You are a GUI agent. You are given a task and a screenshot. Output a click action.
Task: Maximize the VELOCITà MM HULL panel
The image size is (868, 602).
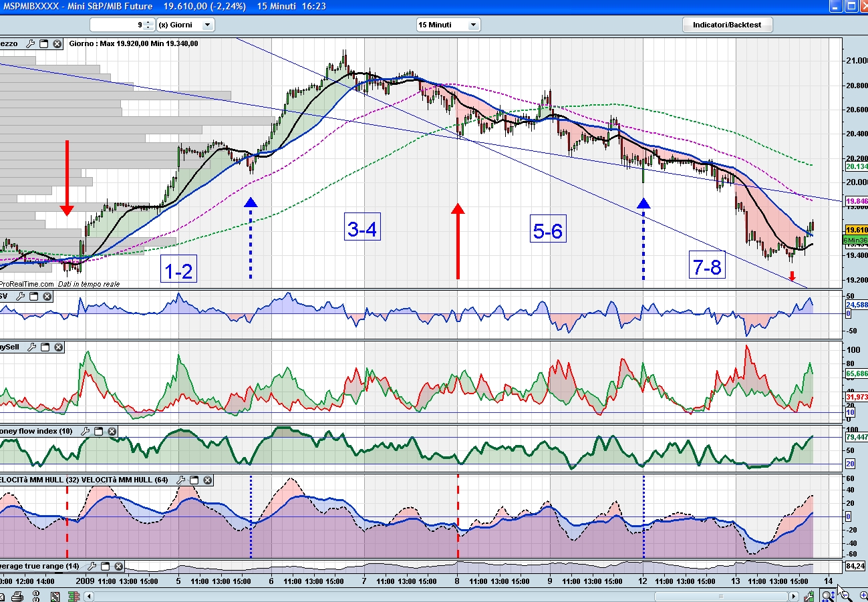[x=194, y=480]
